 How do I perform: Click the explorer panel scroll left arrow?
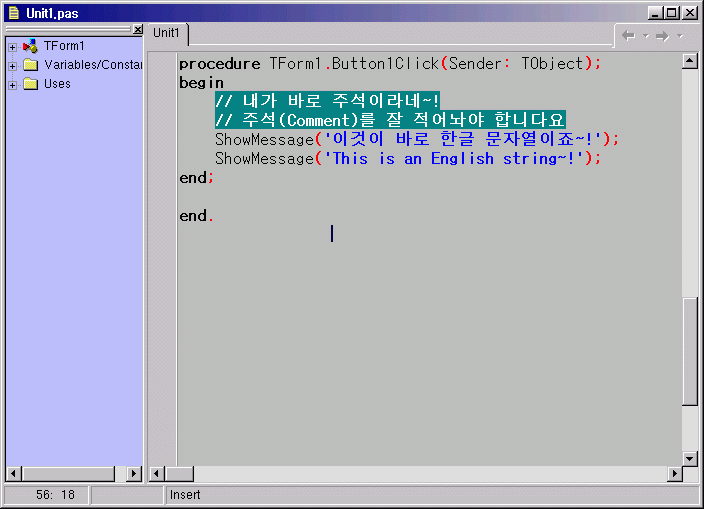13,474
